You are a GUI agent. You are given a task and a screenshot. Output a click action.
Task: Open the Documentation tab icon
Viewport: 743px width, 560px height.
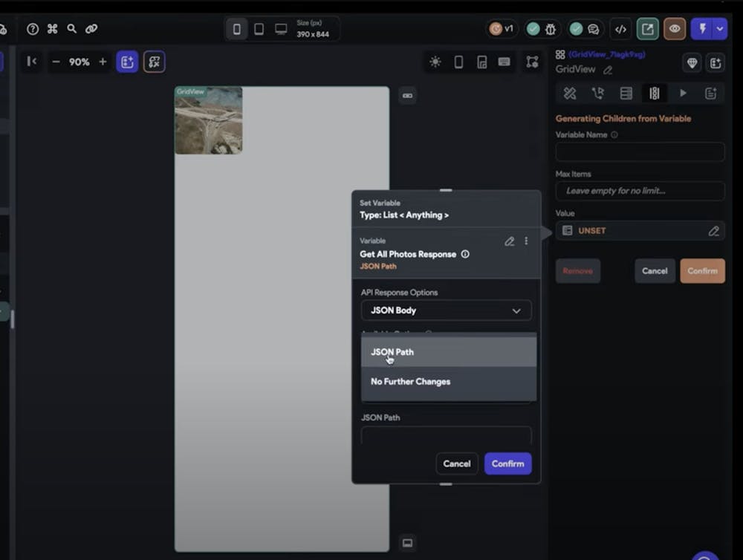coord(711,94)
